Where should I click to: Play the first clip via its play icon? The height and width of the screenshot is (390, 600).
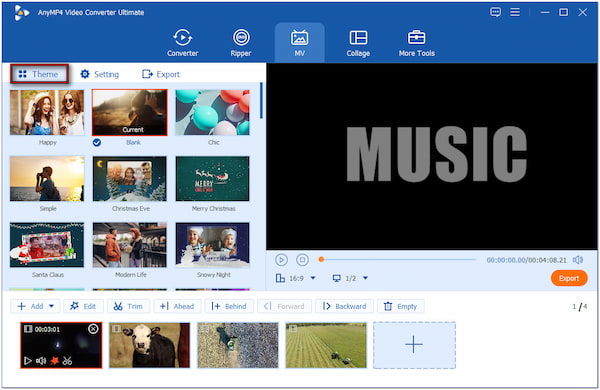pos(28,361)
